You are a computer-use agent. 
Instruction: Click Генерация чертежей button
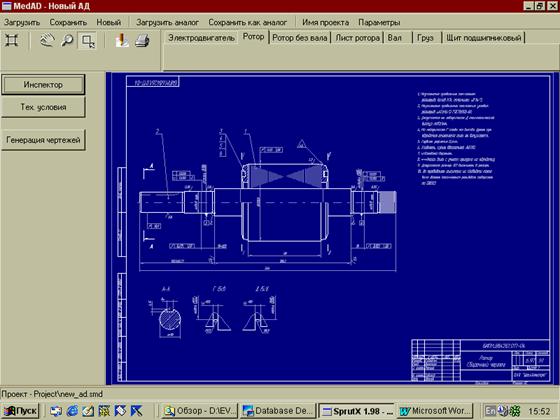click(43, 140)
